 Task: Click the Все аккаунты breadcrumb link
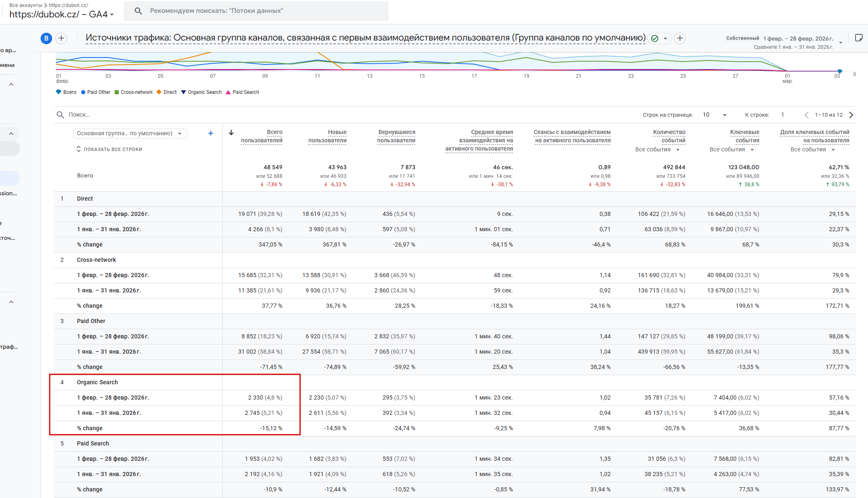pyautogui.click(x=25, y=5)
